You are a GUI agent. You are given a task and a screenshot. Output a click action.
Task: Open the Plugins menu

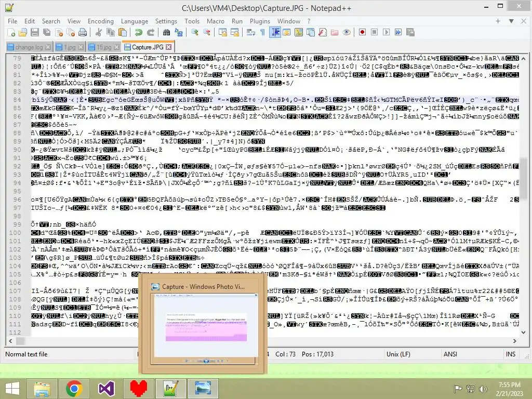click(x=260, y=21)
